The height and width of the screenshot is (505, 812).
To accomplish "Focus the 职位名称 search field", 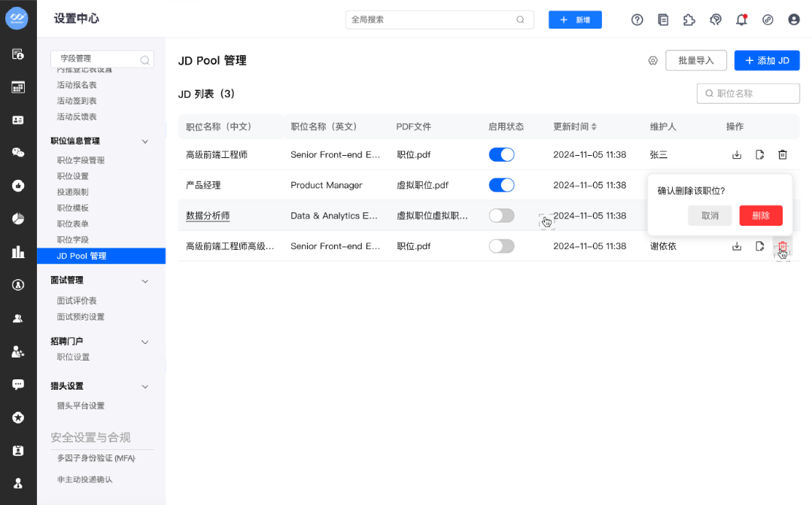I will [748, 93].
